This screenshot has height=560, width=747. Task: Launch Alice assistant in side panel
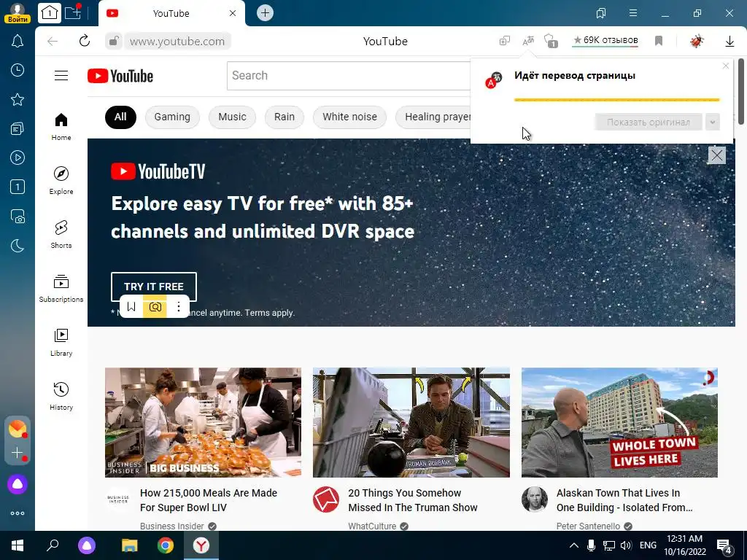click(x=18, y=484)
